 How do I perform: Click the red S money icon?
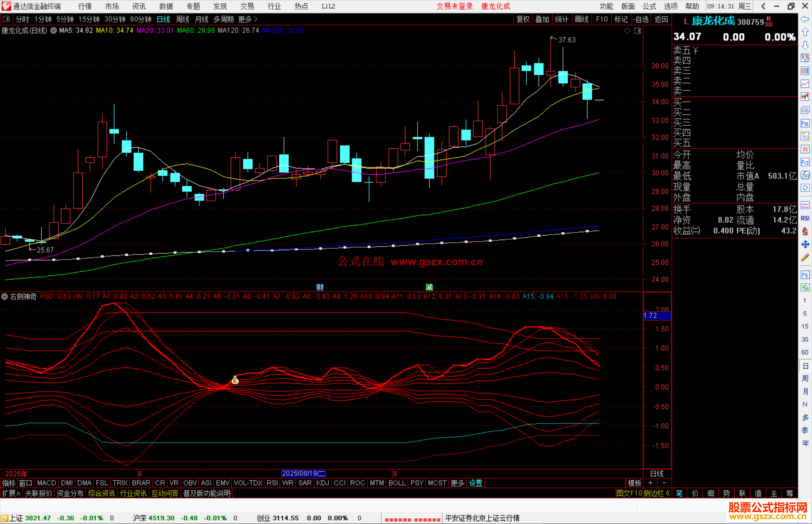805,231
